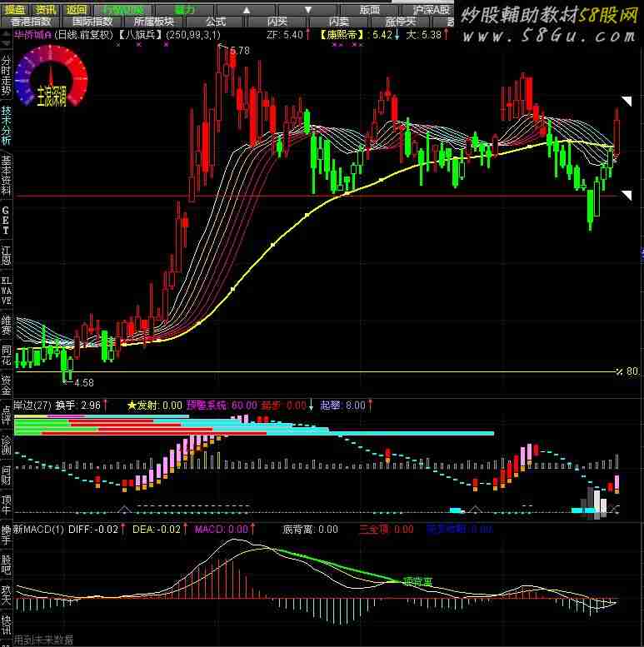
Task: Select the 国际指数 tab
Action: (92, 22)
